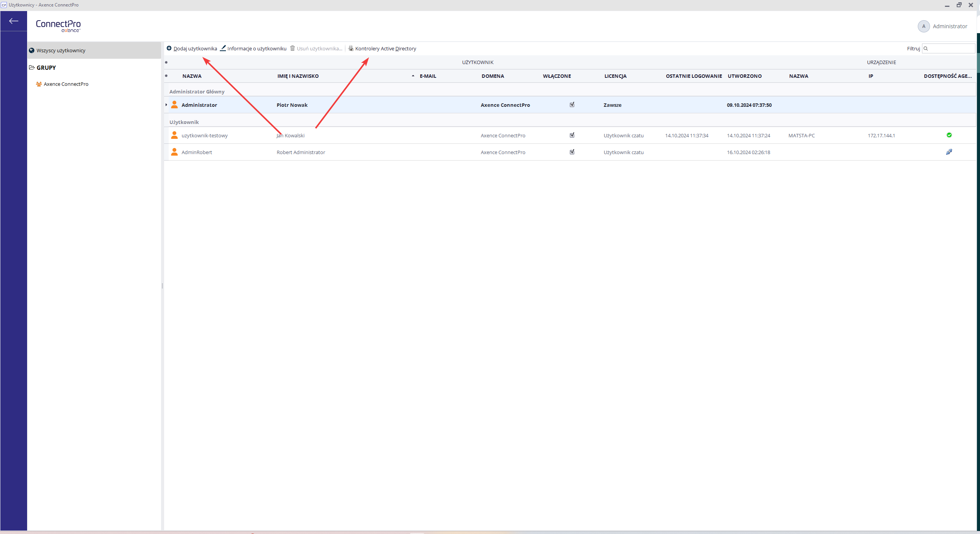Screen dimensions: 980x534
Task: Click the WŁĄCZONE column header
Action: pos(557,76)
